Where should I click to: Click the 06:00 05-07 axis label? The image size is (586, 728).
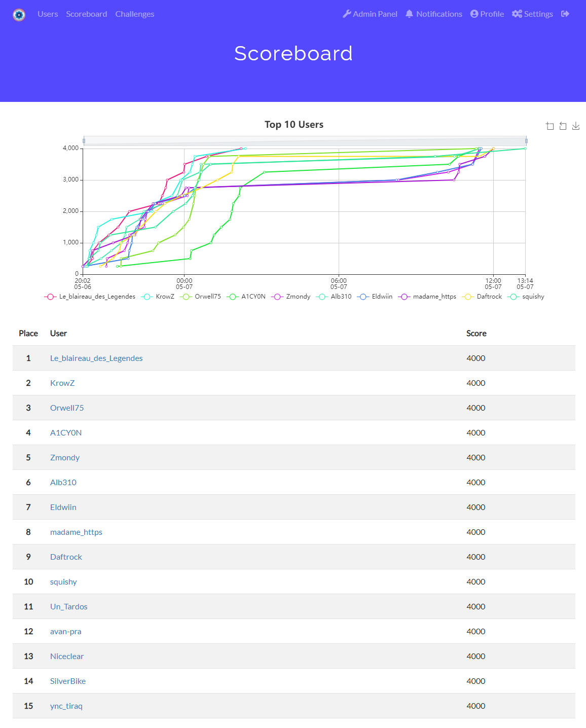click(x=339, y=284)
